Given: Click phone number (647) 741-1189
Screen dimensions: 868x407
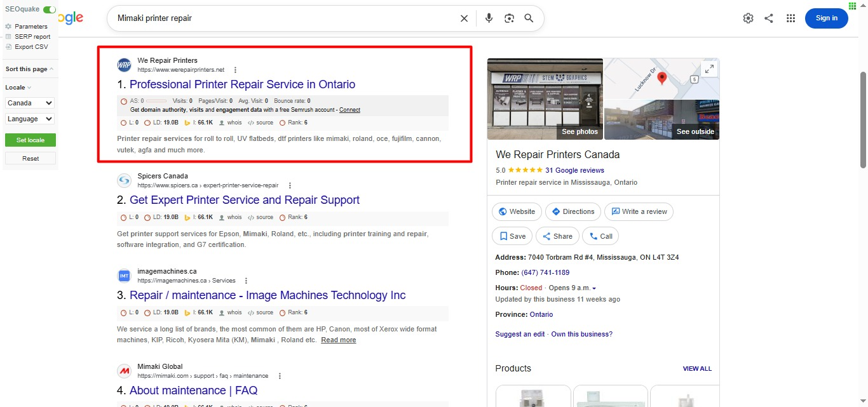Looking at the screenshot, I should tap(545, 272).
